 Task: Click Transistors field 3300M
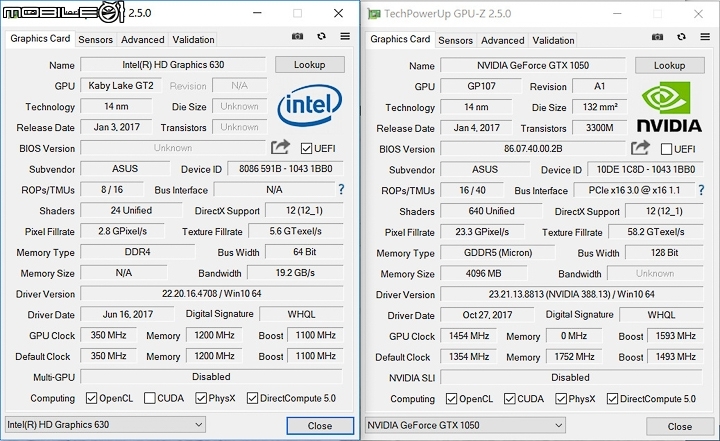(600, 128)
